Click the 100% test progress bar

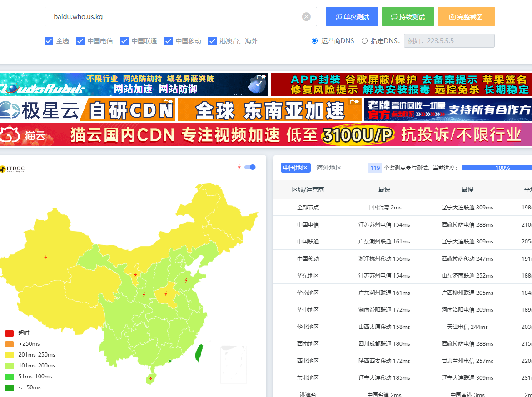pyautogui.click(x=497, y=168)
